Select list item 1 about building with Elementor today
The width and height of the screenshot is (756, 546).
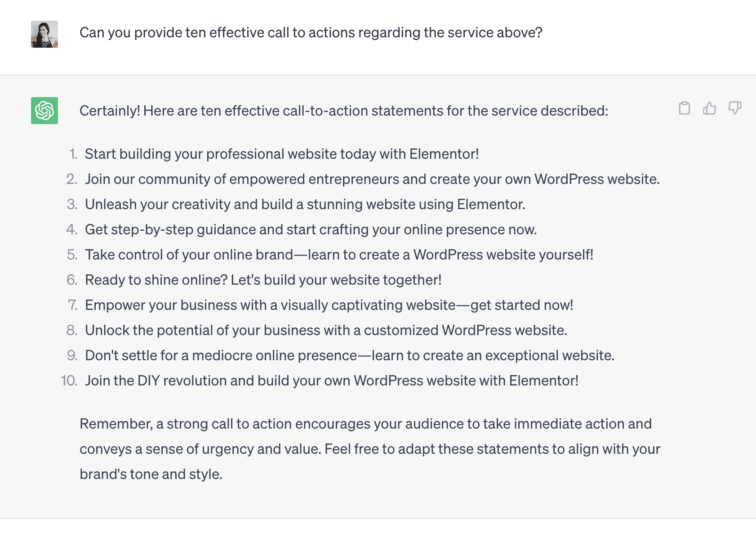(x=281, y=154)
